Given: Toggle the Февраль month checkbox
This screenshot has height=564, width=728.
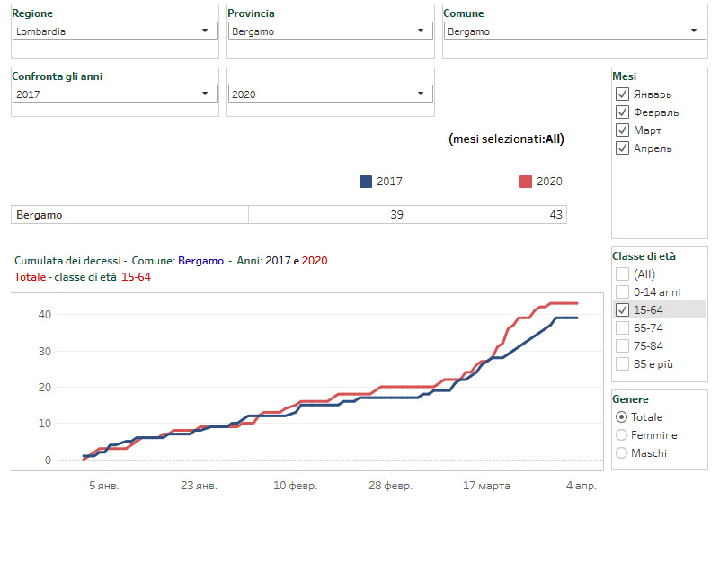Looking at the screenshot, I should click(x=622, y=112).
